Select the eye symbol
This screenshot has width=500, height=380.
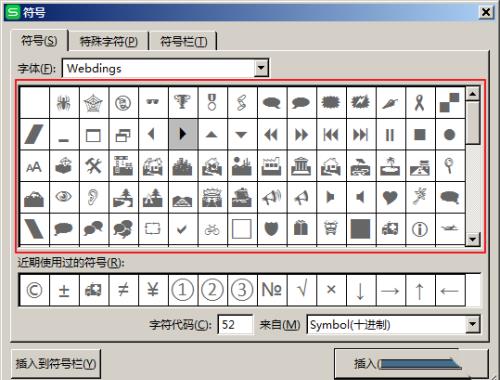[x=64, y=197]
